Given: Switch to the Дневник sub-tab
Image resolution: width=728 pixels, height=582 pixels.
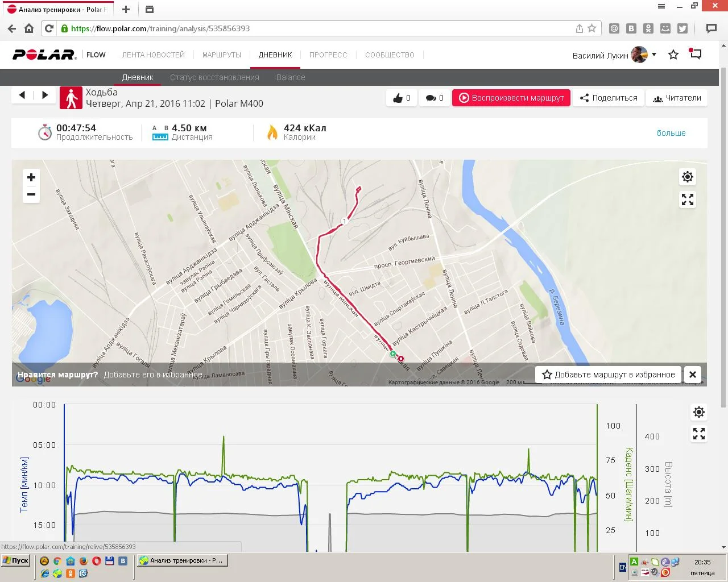Looking at the screenshot, I should tap(138, 77).
